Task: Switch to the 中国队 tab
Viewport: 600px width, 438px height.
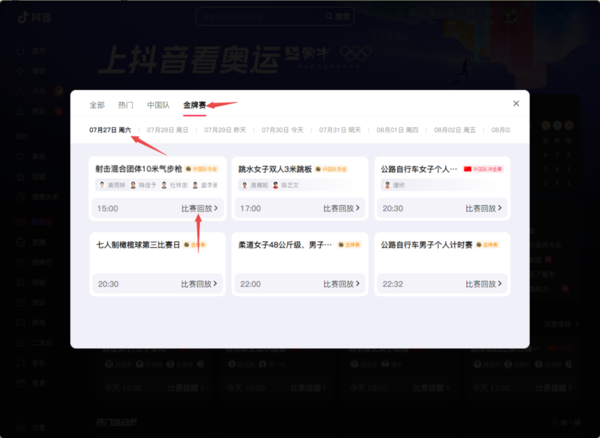Action: [158, 105]
